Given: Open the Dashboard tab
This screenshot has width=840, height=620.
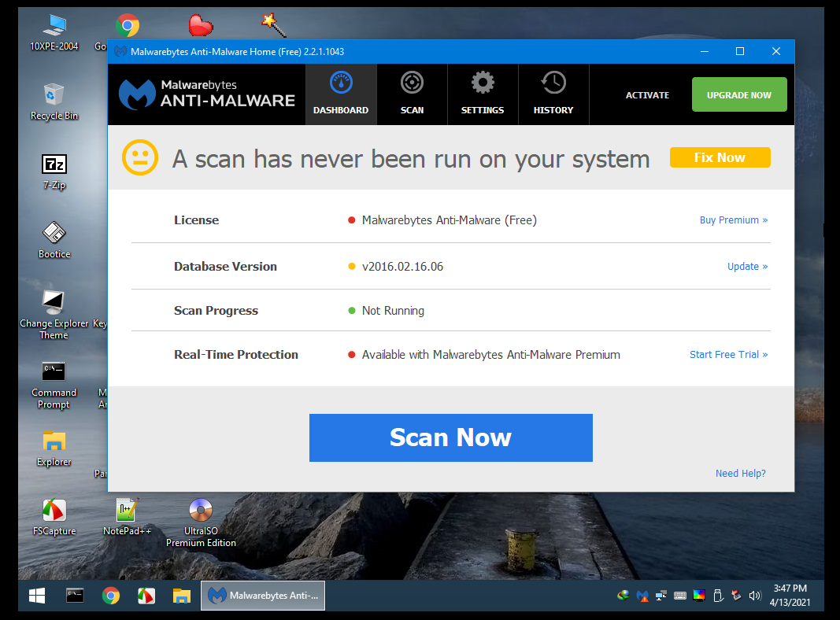Looking at the screenshot, I should point(341,94).
